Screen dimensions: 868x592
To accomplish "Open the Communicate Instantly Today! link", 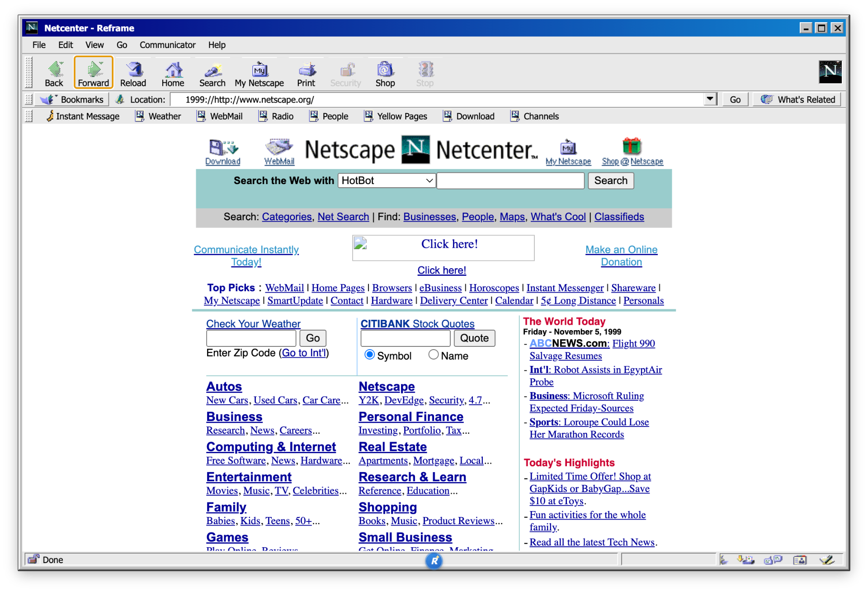I will point(246,256).
